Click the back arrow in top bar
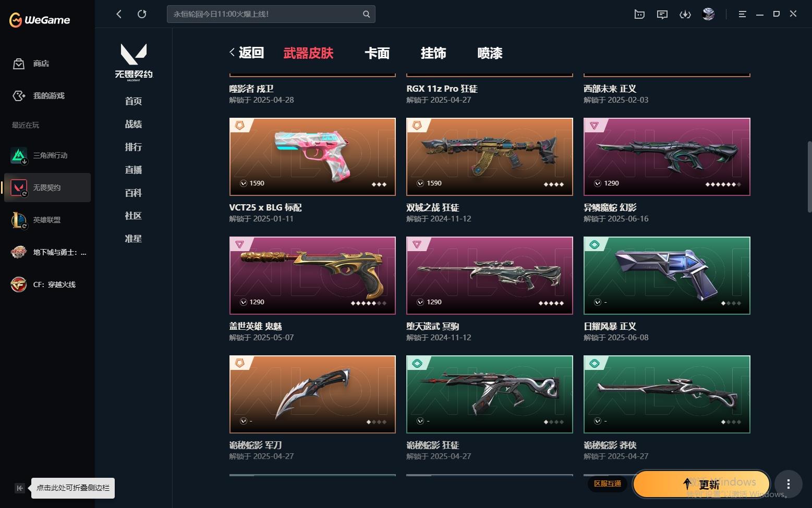This screenshot has height=508, width=812. [119, 14]
